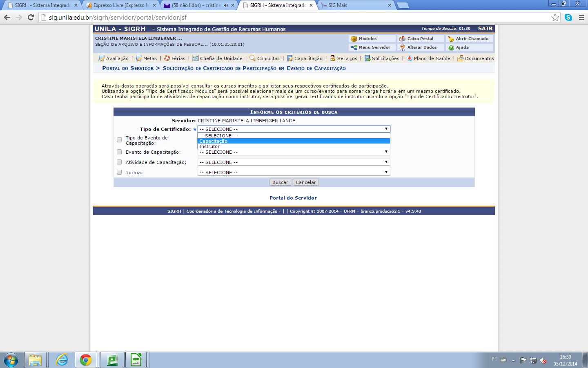Viewport: 588px width, 368px height.
Task: Enable Atividade de Capacitação checkbox
Action: (x=119, y=162)
